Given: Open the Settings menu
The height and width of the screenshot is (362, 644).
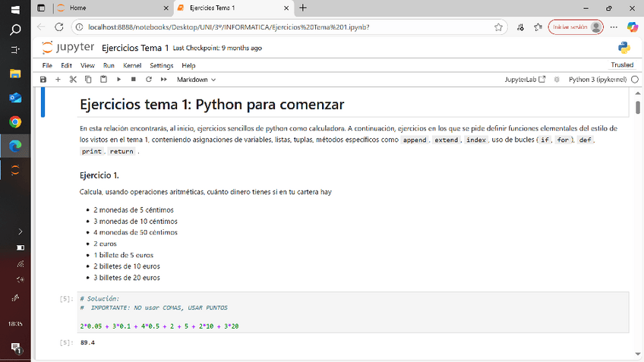Looking at the screenshot, I should [x=161, y=65].
